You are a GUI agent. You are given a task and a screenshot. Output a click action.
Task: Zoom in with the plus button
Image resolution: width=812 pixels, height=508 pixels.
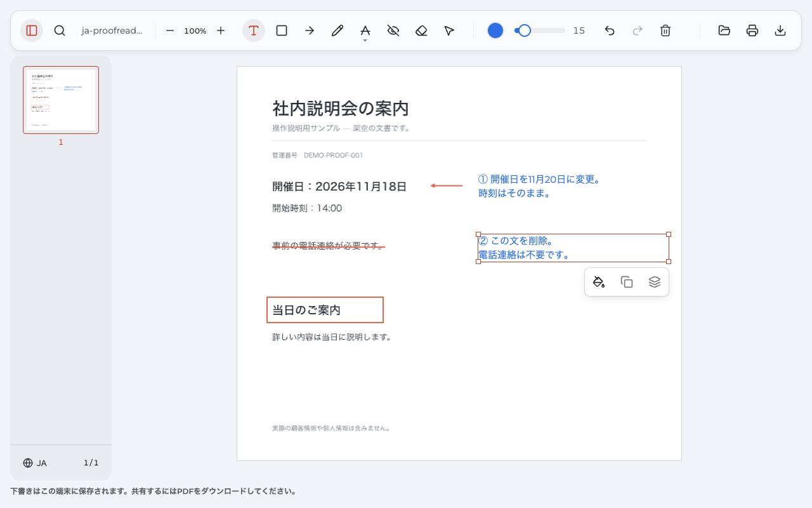point(221,30)
